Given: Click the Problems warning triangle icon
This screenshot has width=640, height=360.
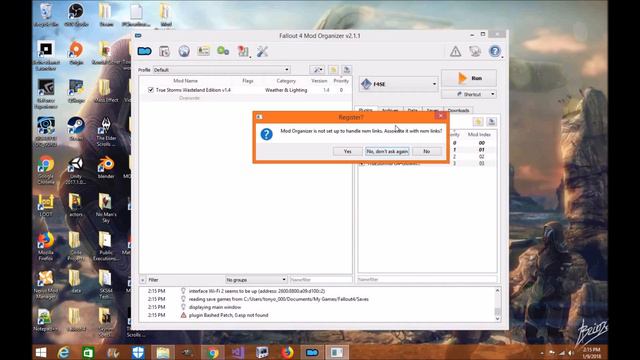Looking at the screenshot, I should click(x=456, y=51).
